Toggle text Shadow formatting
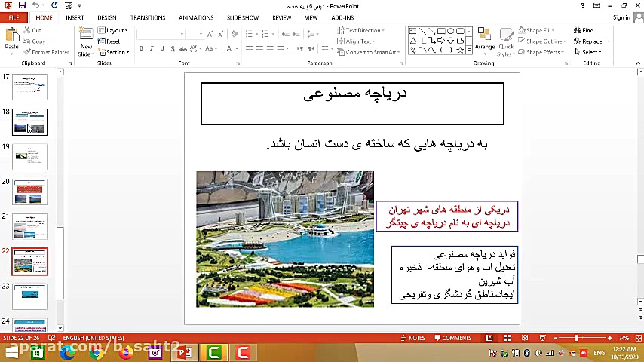This screenshot has height=362, width=644. click(x=173, y=48)
